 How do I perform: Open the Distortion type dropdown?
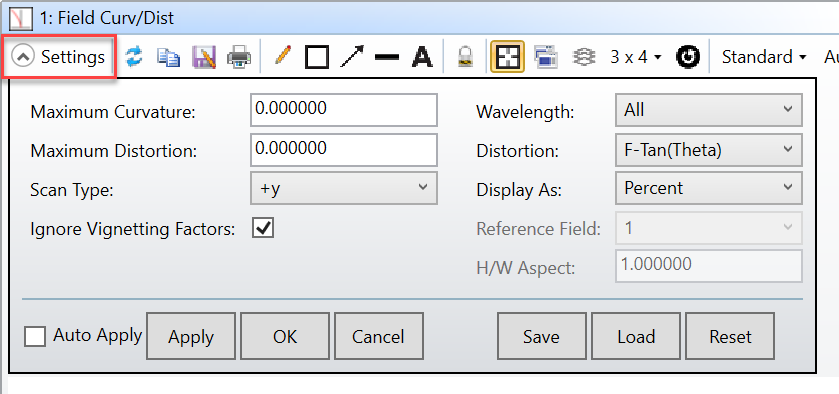708,150
